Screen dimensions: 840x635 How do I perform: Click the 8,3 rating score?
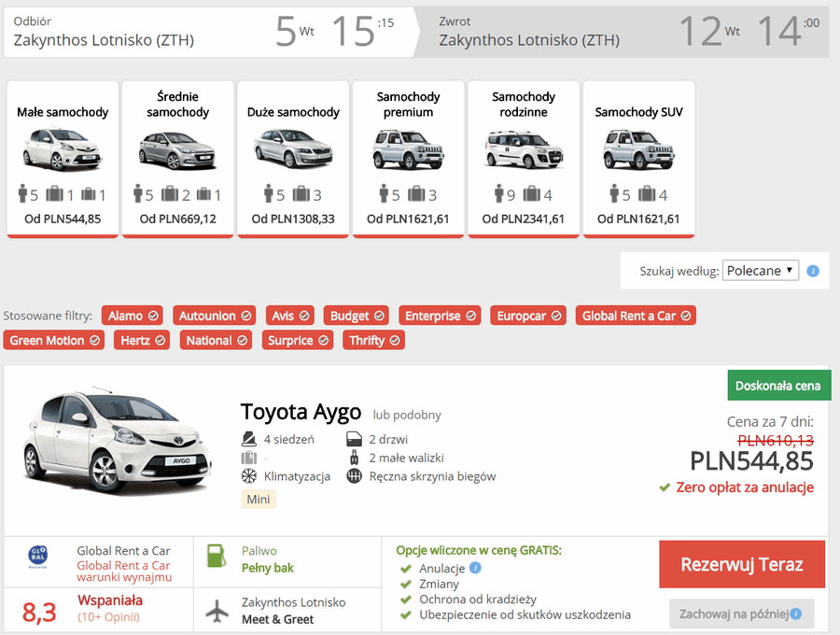click(x=39, y=612)
